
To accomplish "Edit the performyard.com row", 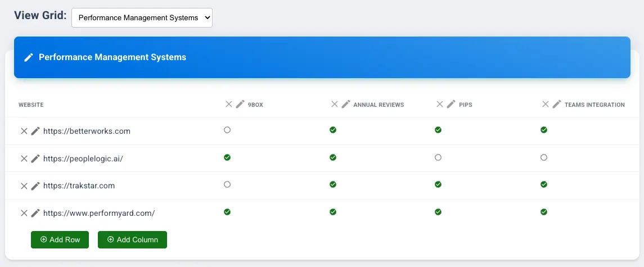I will 35,213.
